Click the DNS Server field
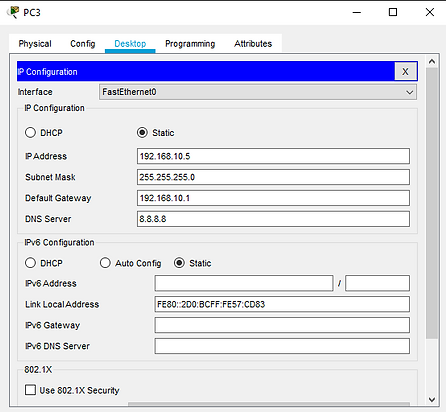 273,219
